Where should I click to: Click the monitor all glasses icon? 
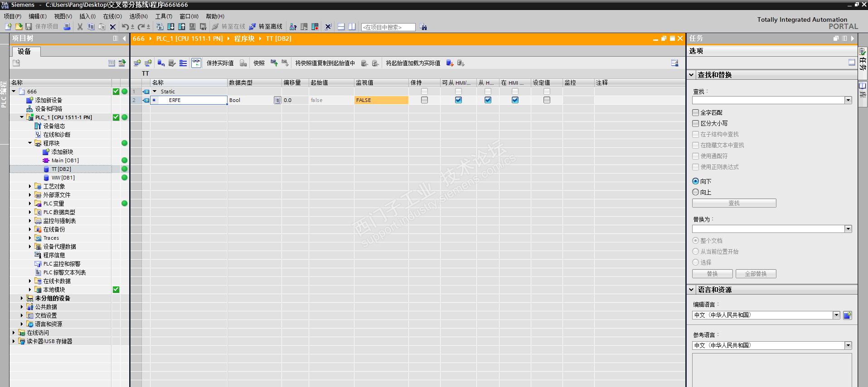click(196, 63)
